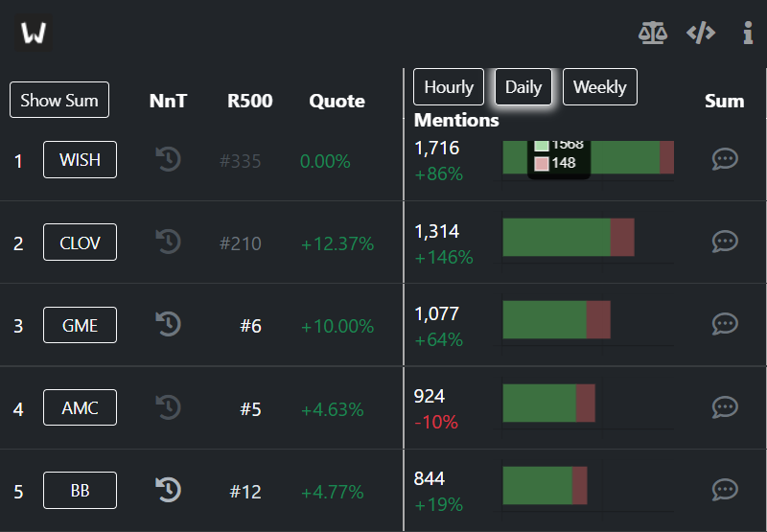Click the 1,716 mentions count

click(x=437, y=149)
